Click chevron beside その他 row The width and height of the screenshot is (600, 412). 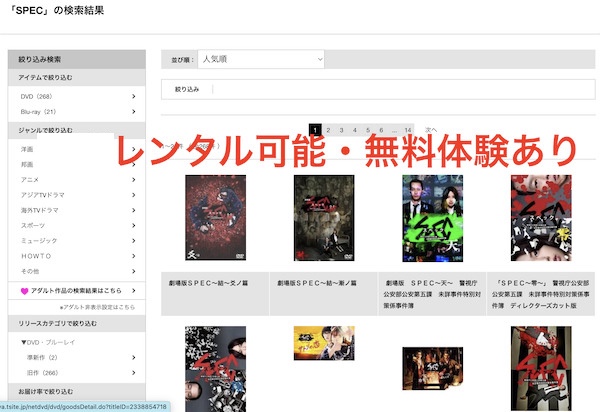click(x=134, y=271)
